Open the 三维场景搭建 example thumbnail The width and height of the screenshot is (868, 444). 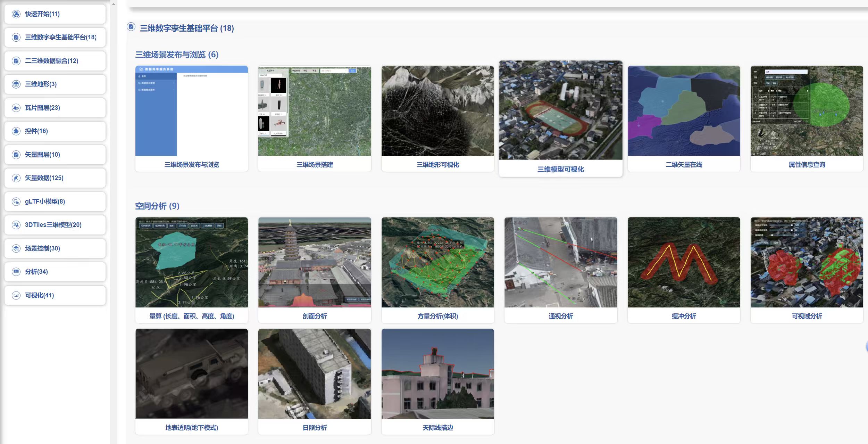pyautogui.click(x=315, y=111)
